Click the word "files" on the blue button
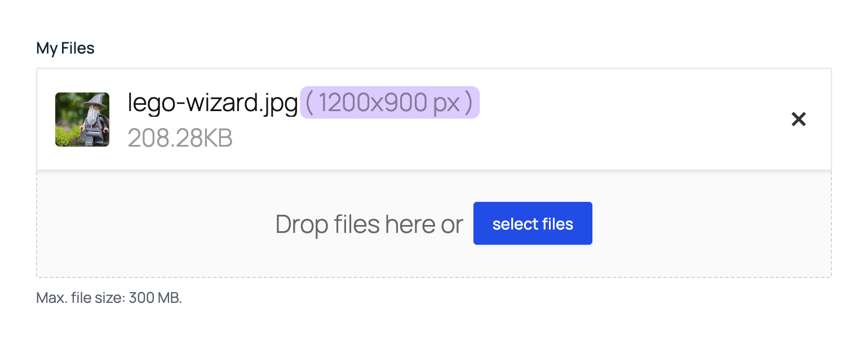 pyautogui.click(x=552, y=224)
